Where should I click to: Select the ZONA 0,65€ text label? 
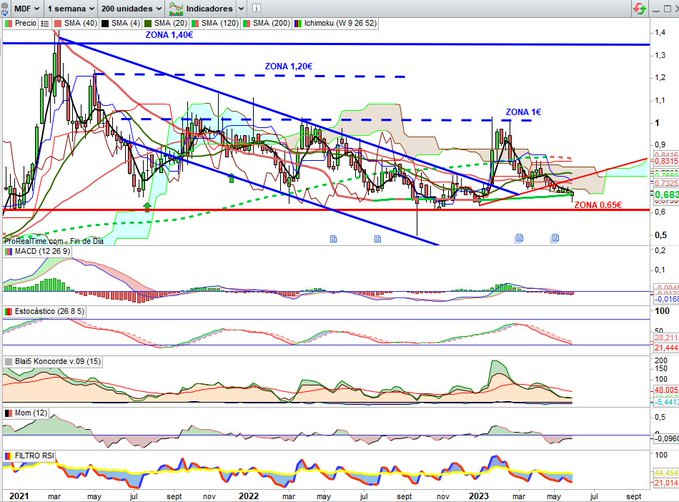pos(598,205)
